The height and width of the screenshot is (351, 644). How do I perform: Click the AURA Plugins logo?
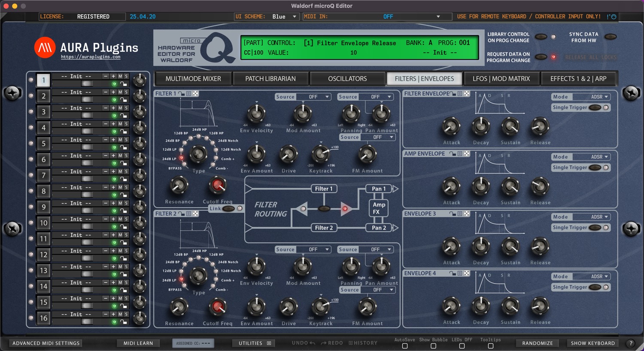45,48
